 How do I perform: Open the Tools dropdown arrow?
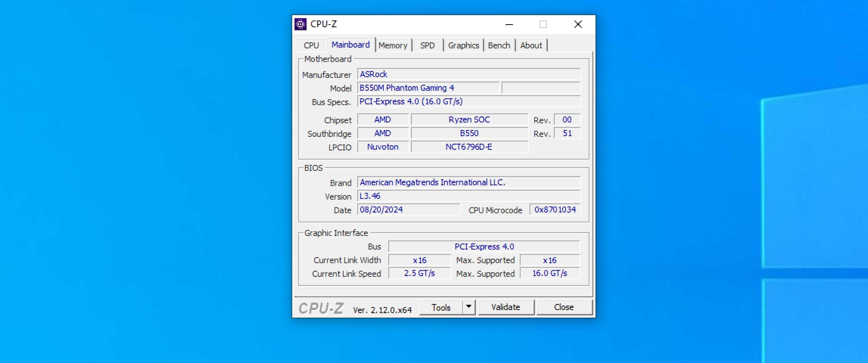click(468, 307)
